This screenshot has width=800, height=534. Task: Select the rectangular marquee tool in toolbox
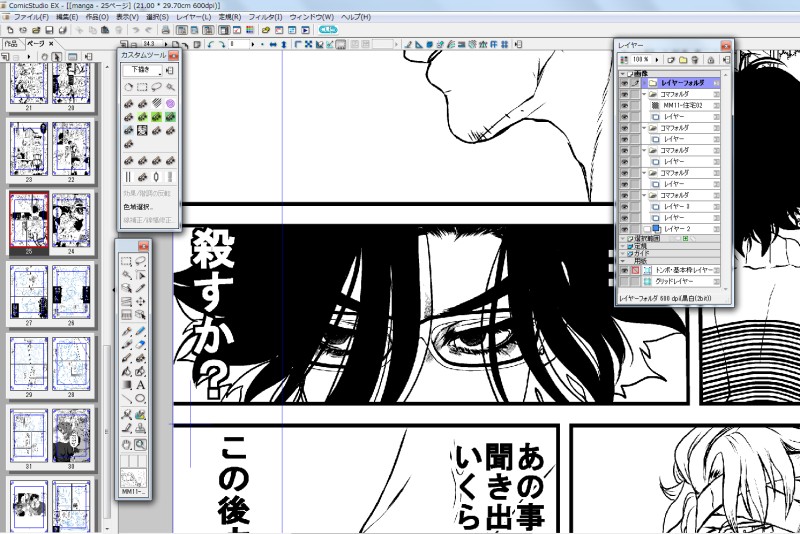(x=126, y=262)
